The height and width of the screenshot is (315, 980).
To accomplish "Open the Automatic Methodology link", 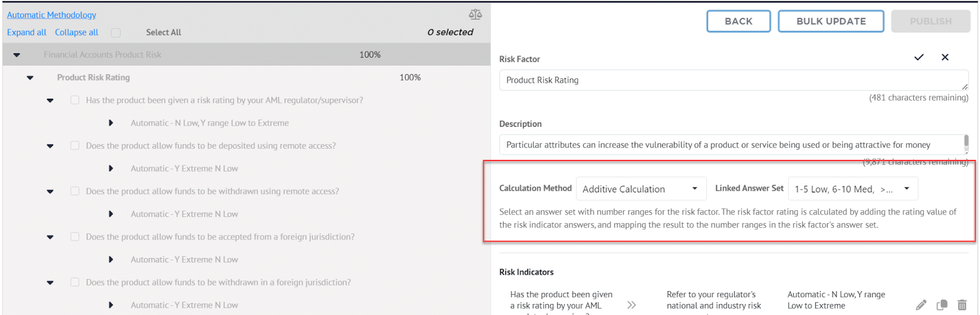I will click(x=51, y=15).
